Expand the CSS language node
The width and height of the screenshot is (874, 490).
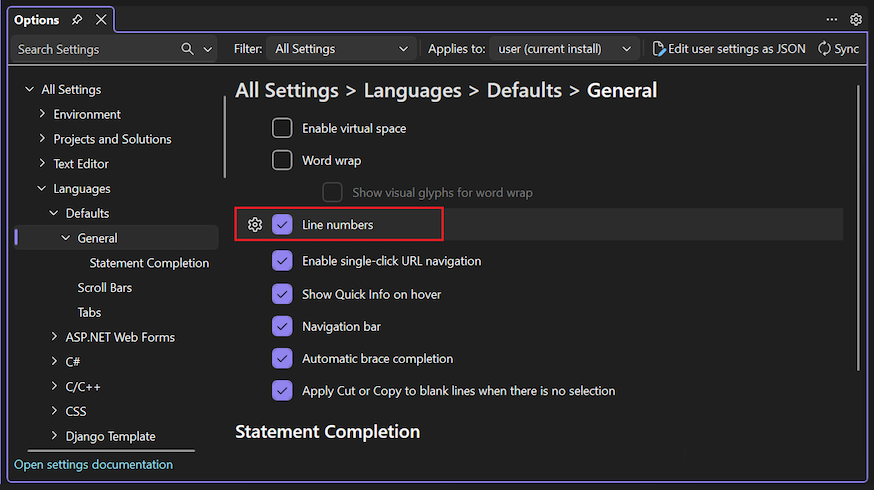tap(54, 411)
